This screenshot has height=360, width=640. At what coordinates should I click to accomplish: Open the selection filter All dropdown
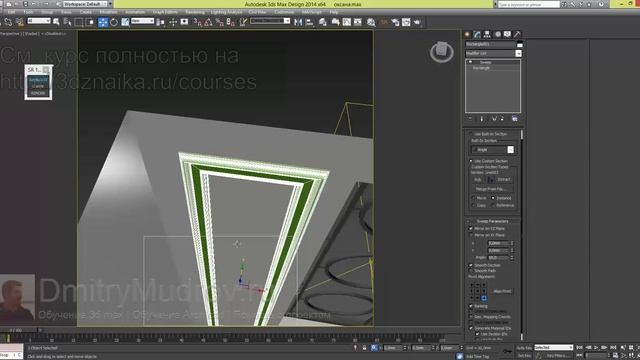tap(39, 21)
